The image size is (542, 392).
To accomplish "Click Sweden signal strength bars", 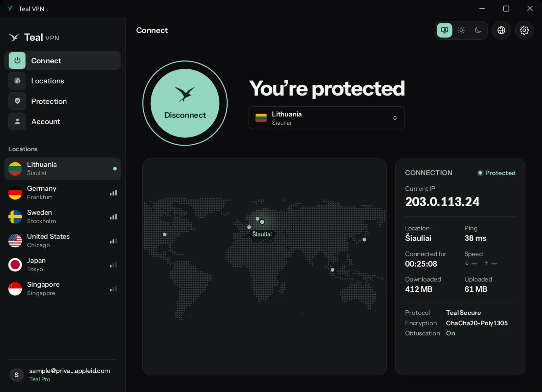I will click(113, 217).
